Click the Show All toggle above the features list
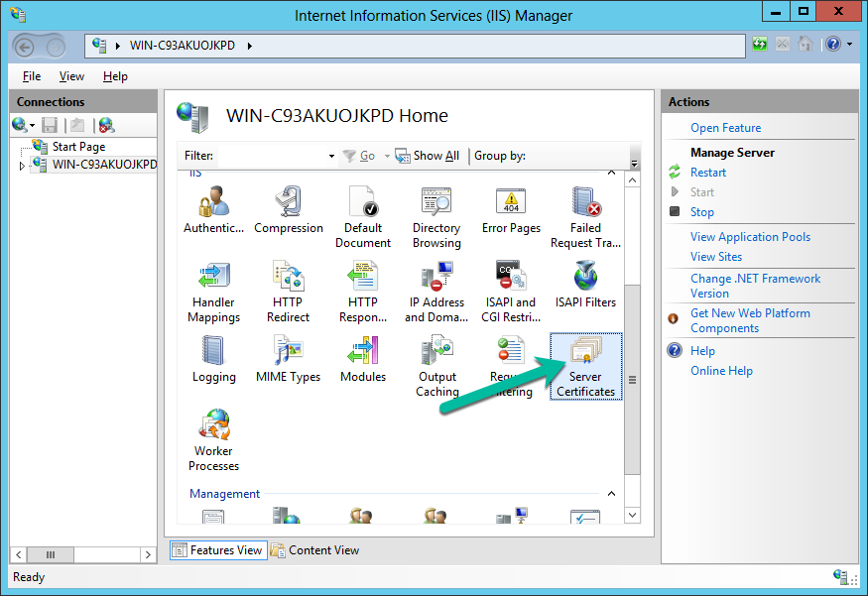The height and width of the screenshot is (596, 868). 427,156
